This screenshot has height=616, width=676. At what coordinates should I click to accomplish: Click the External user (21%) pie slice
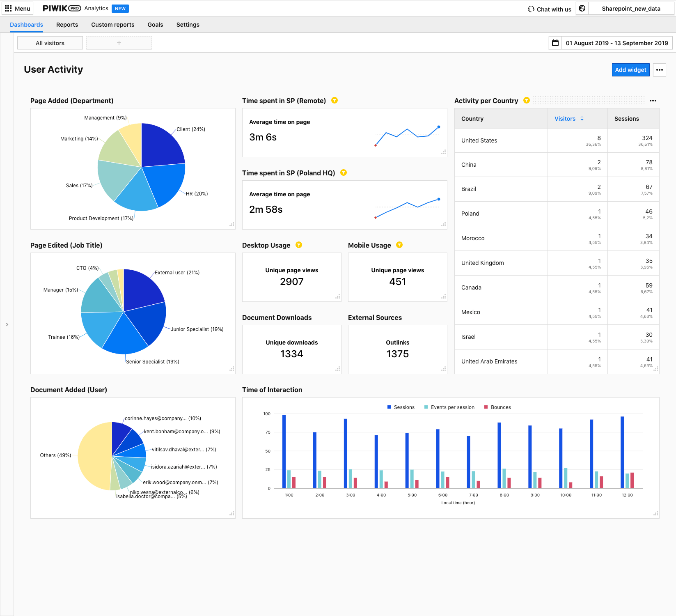(142, 290)
